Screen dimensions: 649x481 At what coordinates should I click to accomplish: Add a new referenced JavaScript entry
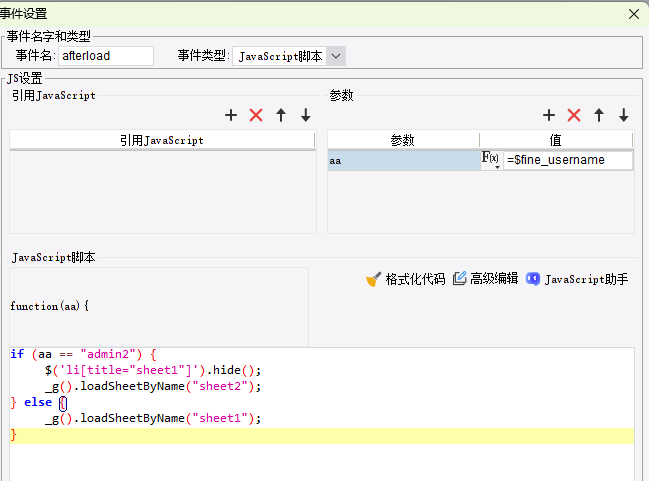pos(231,116)
